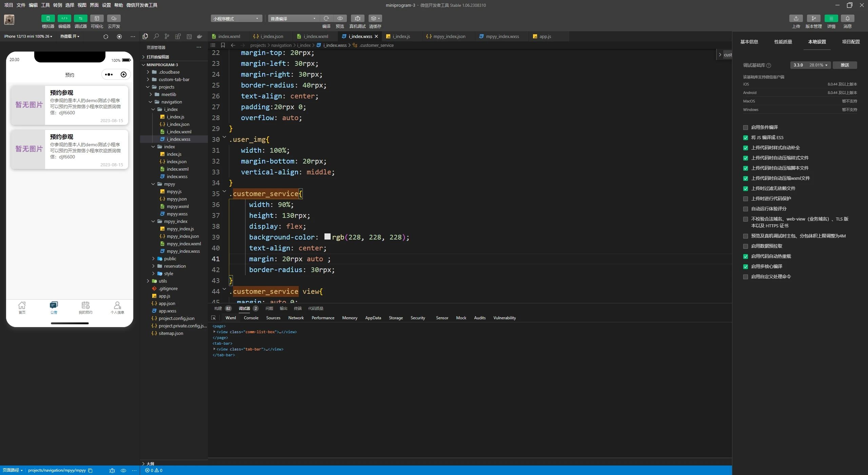The image size is (868, 475).
Task: Click the preview (预览) eye icon
Action: 340,18
